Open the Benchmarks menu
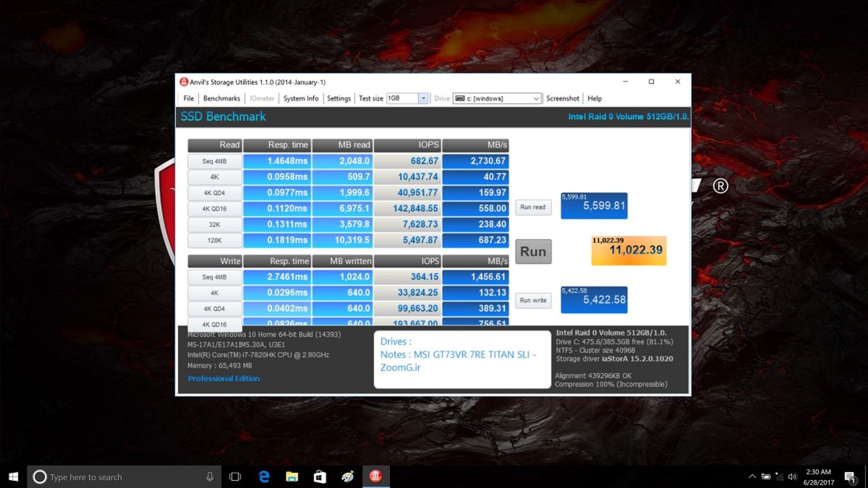This screenshot has height=488, width=868. coord(222,98)
